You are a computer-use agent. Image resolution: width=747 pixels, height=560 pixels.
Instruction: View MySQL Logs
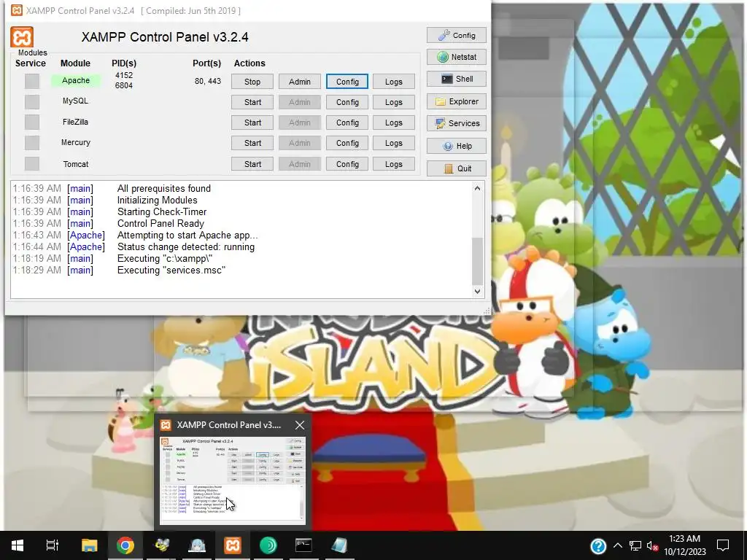pos(393,102)
